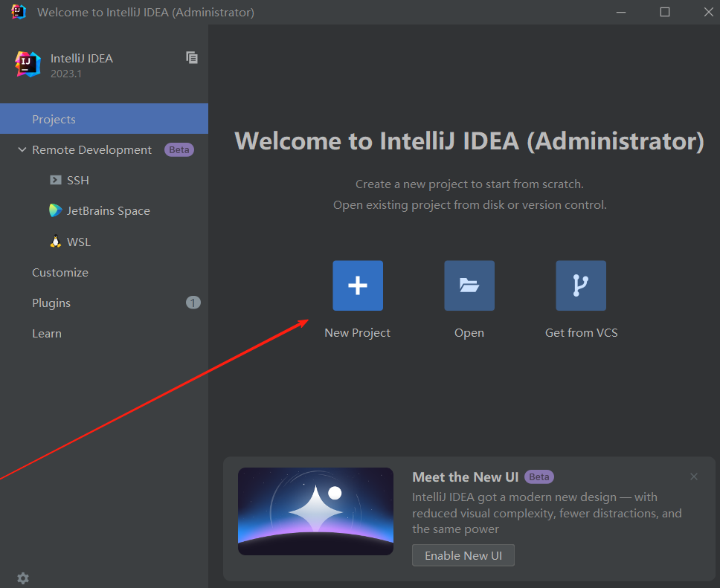Click the copy icon beside IntelliJ IDEA name
Image resolution: width=720 pixels, height=588 pixels.
192,57
